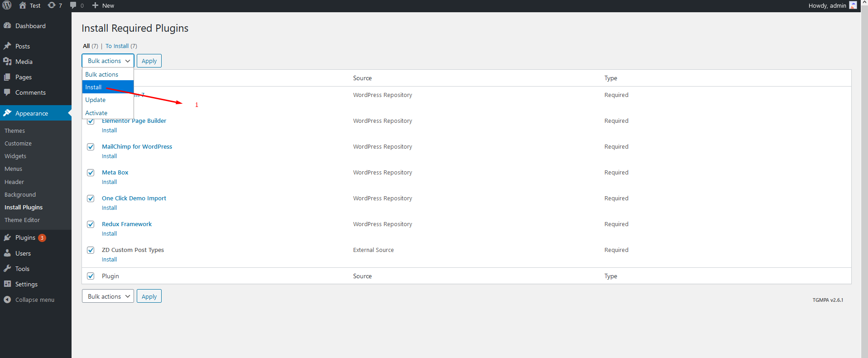
Task: Click the bottom Apply button
Action: (149, 296)
